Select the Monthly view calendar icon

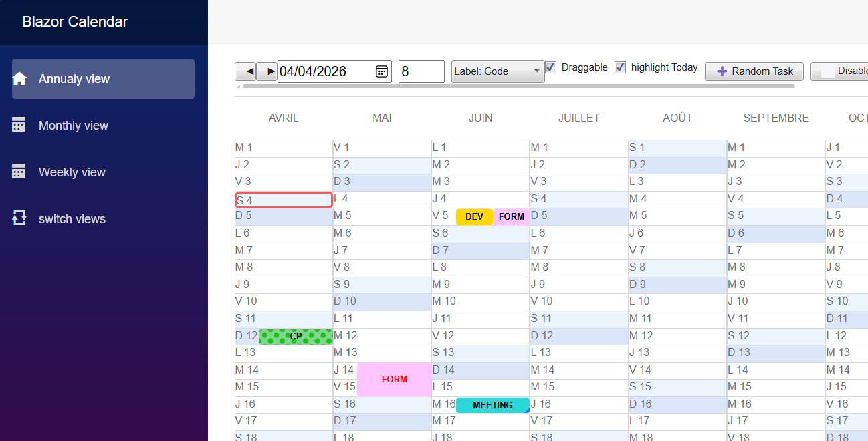tap(19, 125)
